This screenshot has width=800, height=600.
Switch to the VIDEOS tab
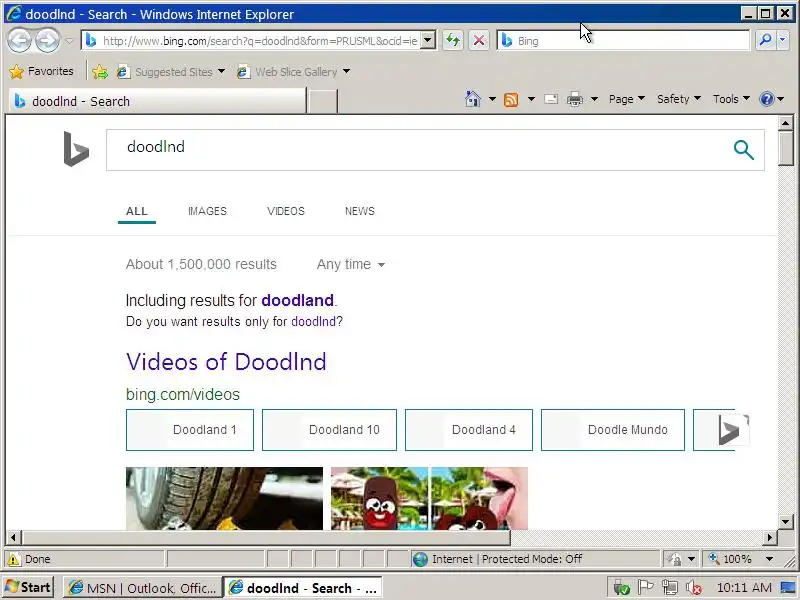(x=286, y=211)
